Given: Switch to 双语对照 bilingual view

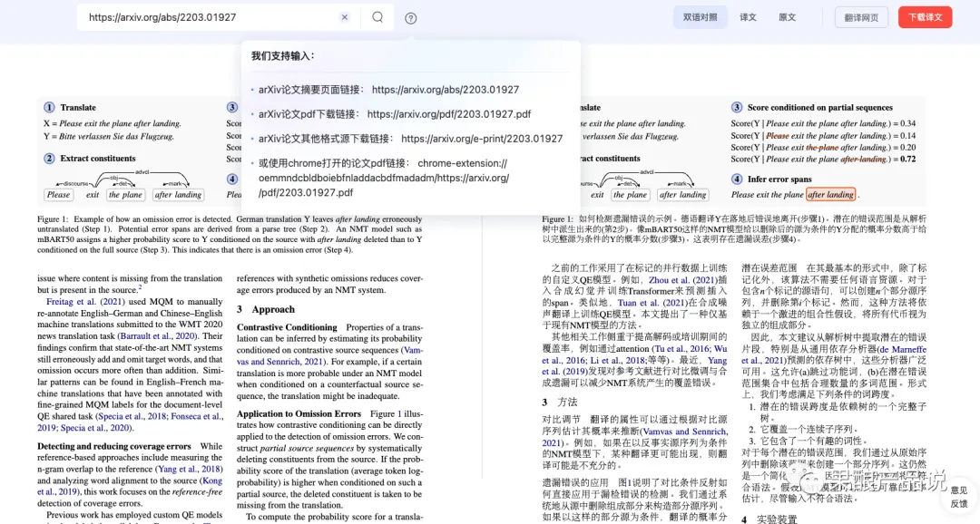Looking at the screenshot, I should (x=700, y=17).
